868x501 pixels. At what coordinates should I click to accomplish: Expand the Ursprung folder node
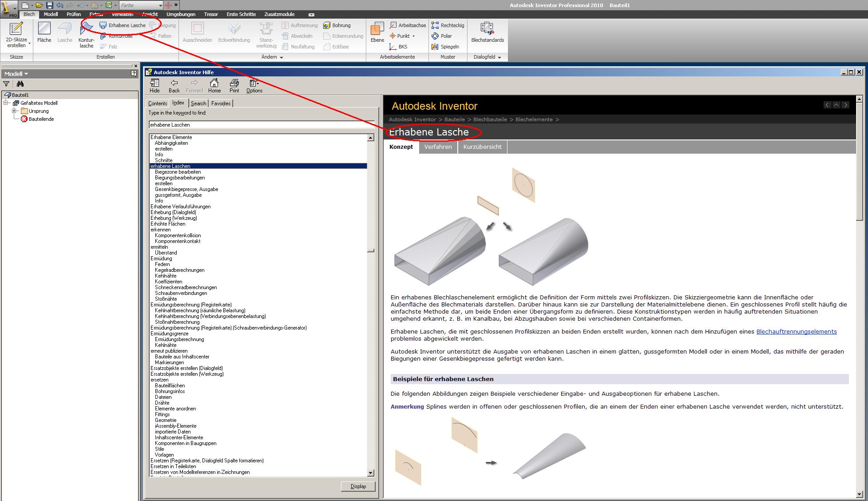(15, 111)
